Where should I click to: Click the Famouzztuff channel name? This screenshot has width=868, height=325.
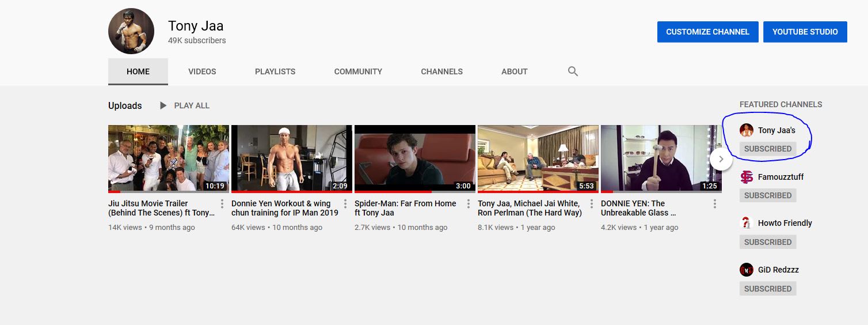click(x=781, y=177)
